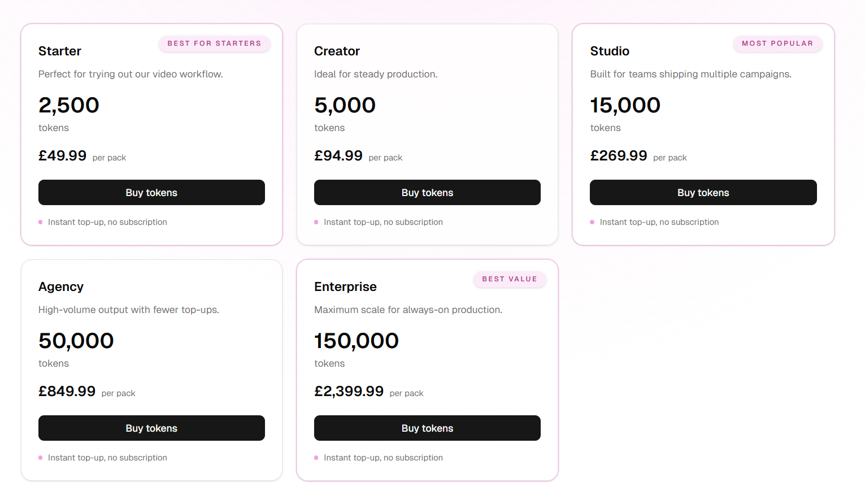Click the Best Value badge

tap(509, 279)
